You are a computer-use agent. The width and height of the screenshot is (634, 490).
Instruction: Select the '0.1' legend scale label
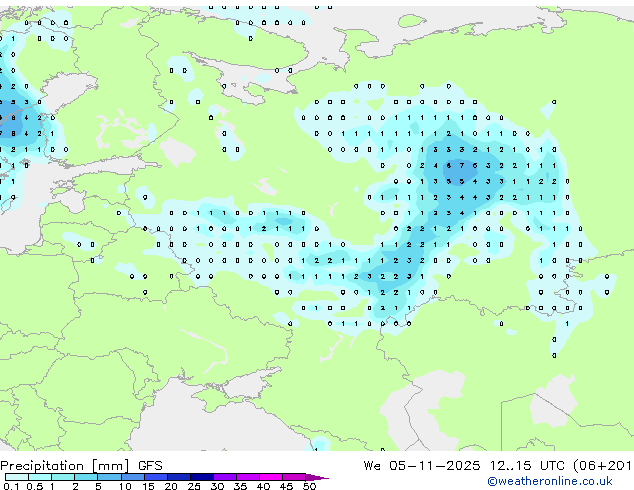click(11, 486)
